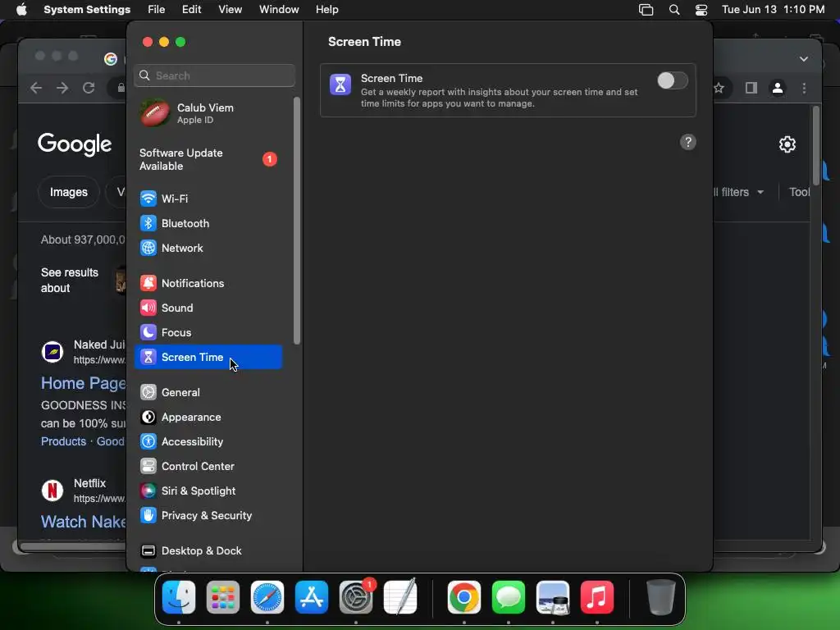Open the Chrome profile avatar menu

click(x=778, y=88)
